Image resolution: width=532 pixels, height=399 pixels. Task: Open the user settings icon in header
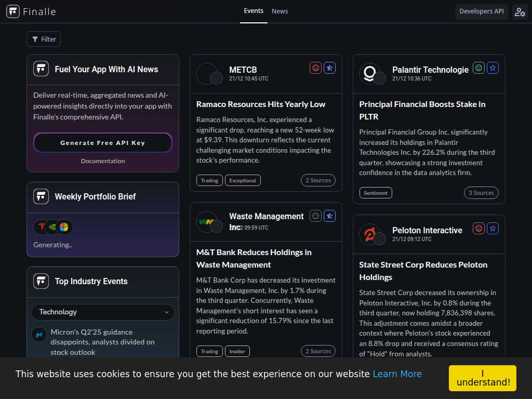point(520,12)
